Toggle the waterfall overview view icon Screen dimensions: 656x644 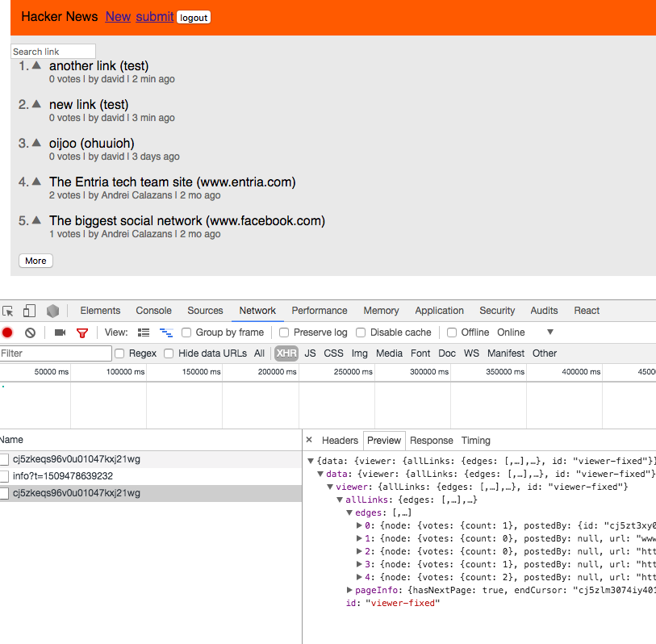[166, 332]
